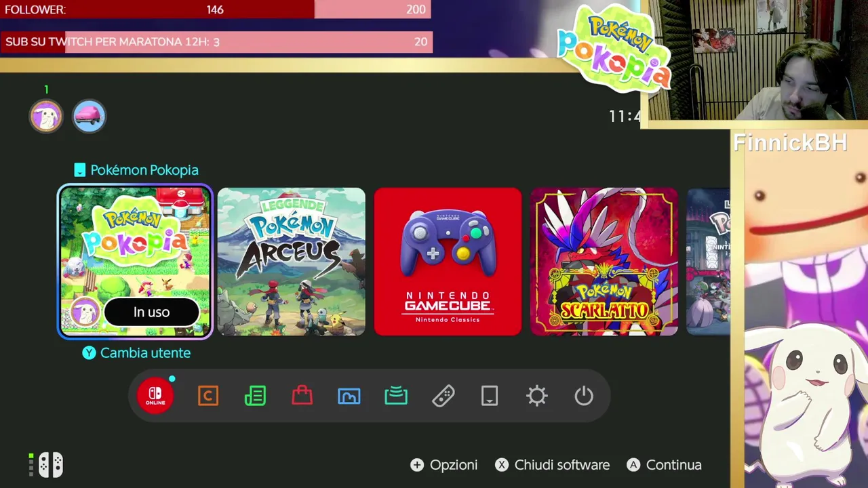
Task: Select the white rabbit user avatar
Action: click(46, 116)
